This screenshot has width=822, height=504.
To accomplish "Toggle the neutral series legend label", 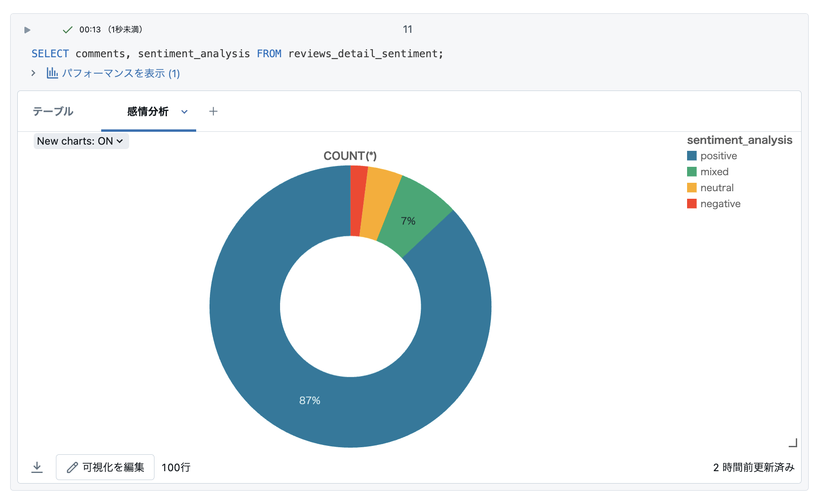I will coord(717,188).
